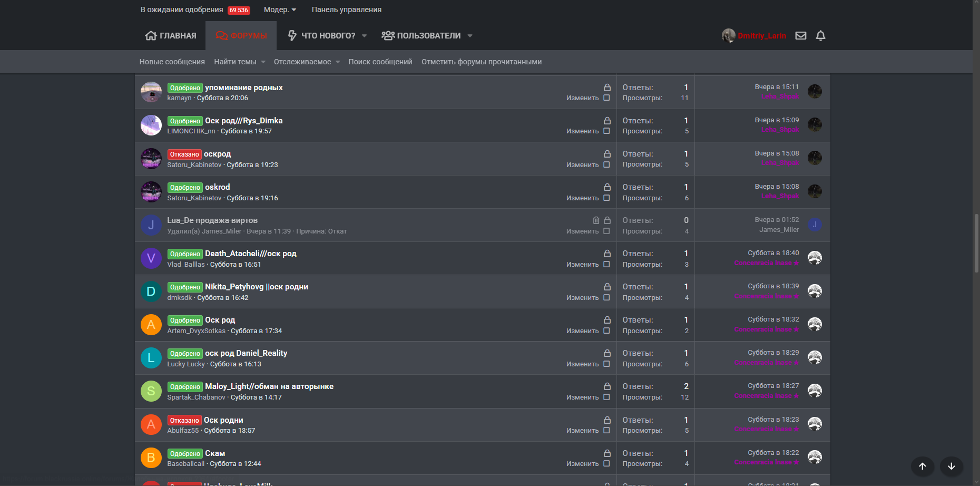Click the 69 536 pending approval badge
Screen dimensions: 980x486
coord(239,10)
